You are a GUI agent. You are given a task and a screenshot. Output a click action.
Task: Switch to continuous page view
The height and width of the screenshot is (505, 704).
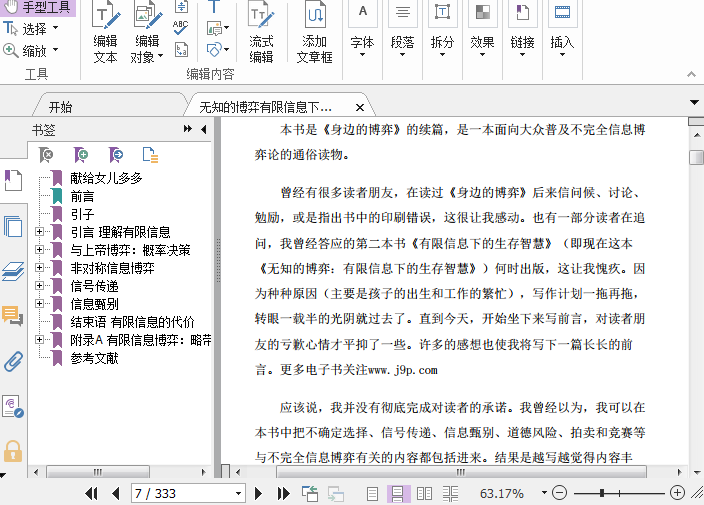click(398, 494)
